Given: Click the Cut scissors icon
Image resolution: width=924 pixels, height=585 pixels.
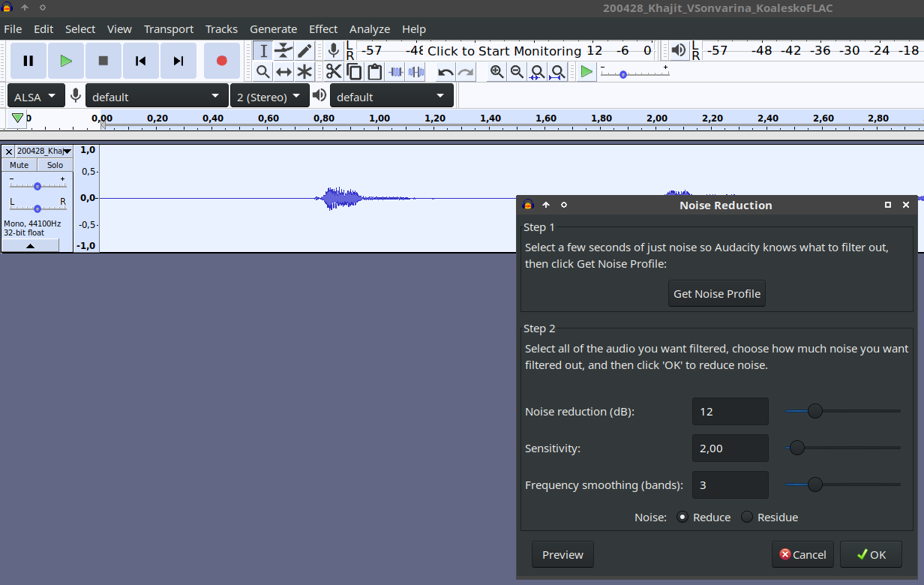Looking at the screenshot, I should pos(334,72).
